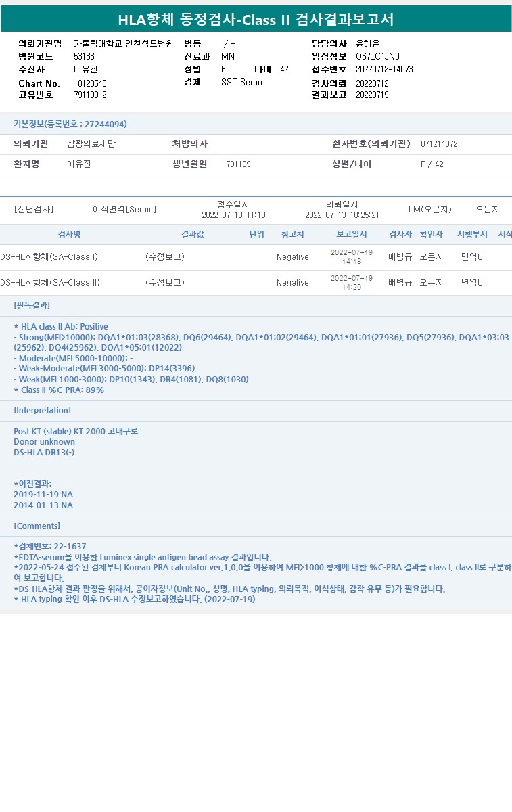The width and height of the screenshot is (512, 812).
Task: Click the 'DS-HLA DR13(-)' line
Action: coord(44,452)
